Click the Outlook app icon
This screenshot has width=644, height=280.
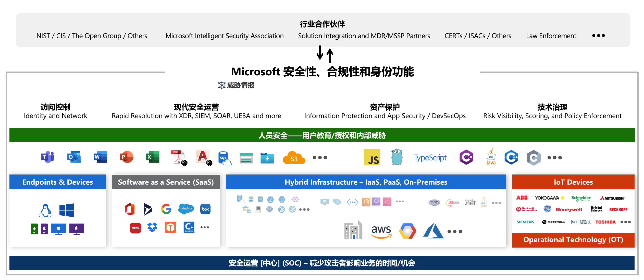click(x=74, y=157)
